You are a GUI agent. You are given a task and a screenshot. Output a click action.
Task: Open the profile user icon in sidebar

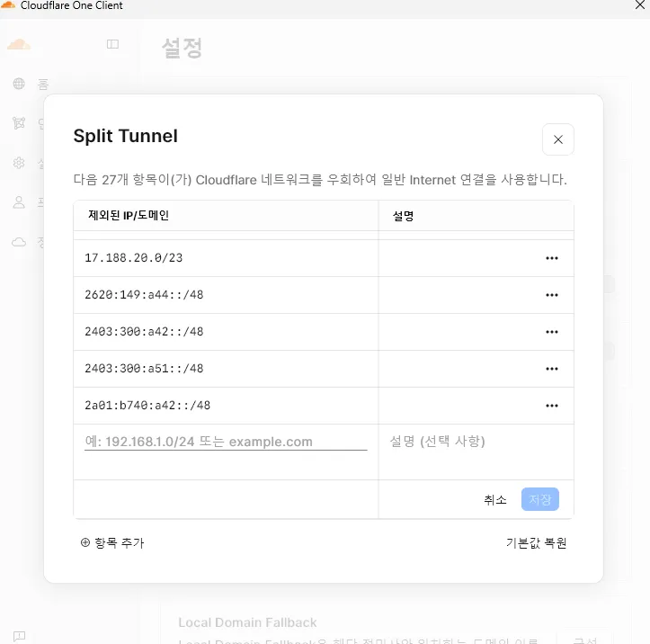pos(19,202)
